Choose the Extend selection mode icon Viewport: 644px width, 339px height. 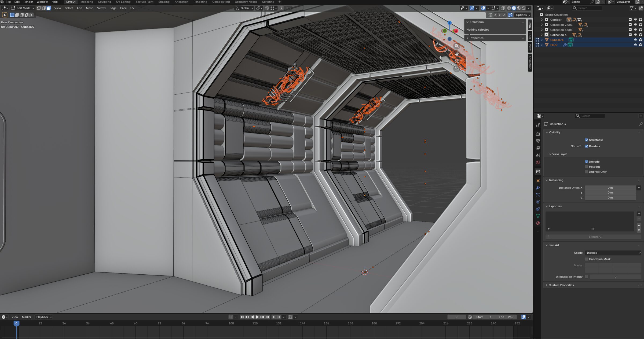point(17,15)
